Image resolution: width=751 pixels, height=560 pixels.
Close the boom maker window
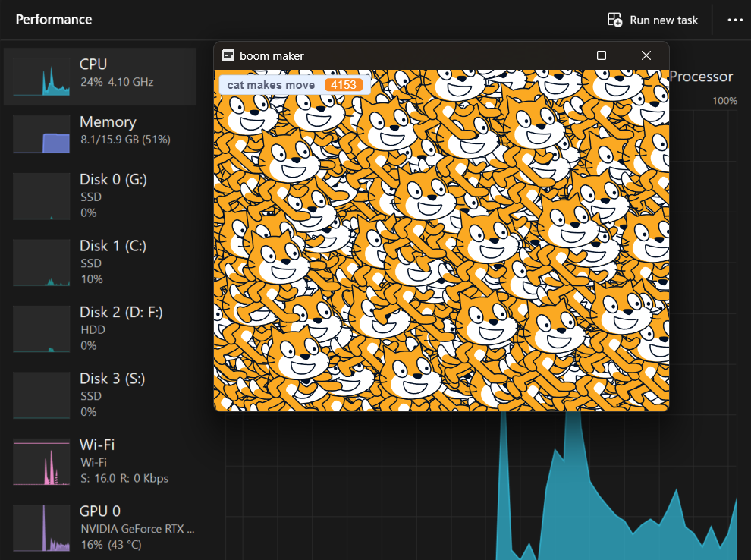pyautogui.click(x=646, y=55)
